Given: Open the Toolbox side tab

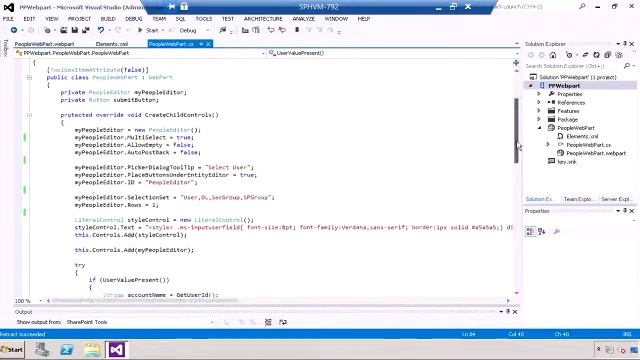Looking at the screenshot, I should [5, 48].
